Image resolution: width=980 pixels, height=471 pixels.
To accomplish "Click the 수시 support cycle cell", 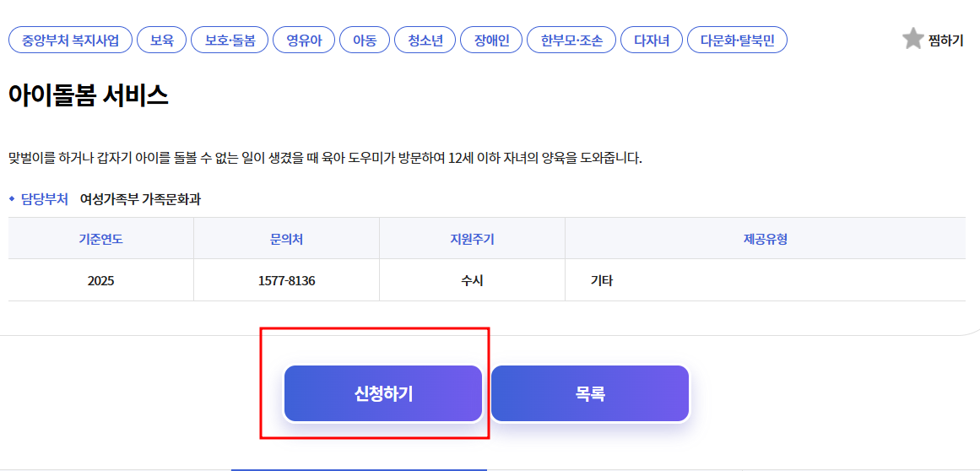I will [472, 281].
